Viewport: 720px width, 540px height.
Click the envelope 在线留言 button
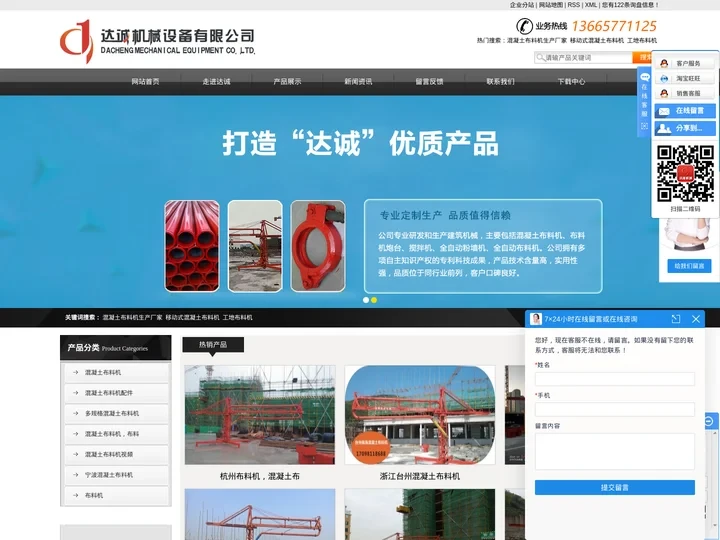[685, 111]
